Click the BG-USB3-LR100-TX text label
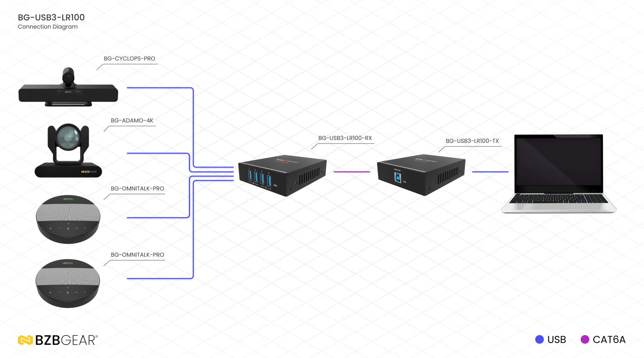Viewport: 644px width, 358px height. (472, 141)
